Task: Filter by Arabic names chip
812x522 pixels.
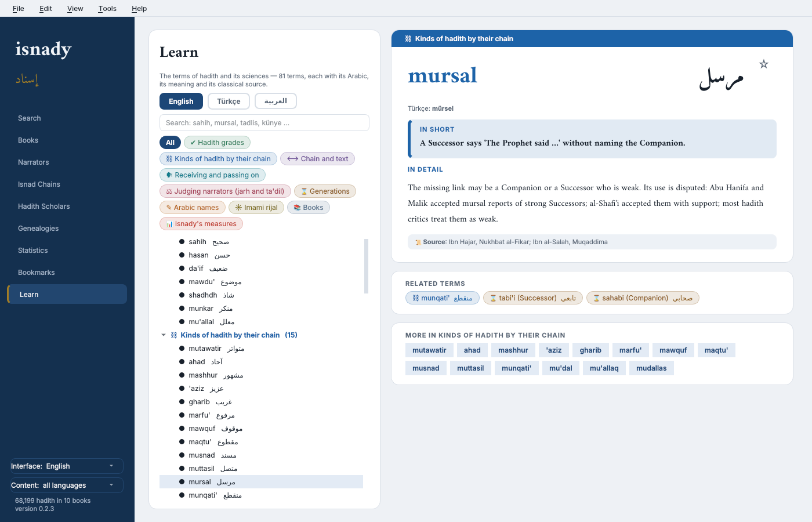Action: (193, 207)
